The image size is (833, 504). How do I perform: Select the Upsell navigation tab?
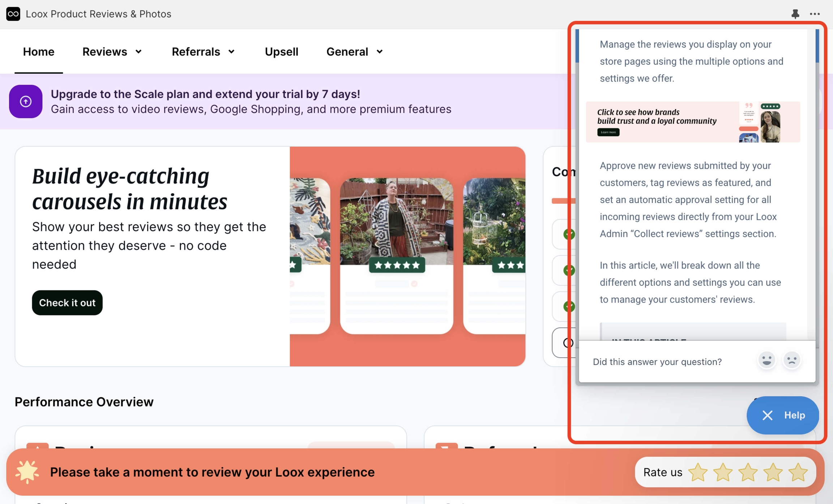pos(281,51)
